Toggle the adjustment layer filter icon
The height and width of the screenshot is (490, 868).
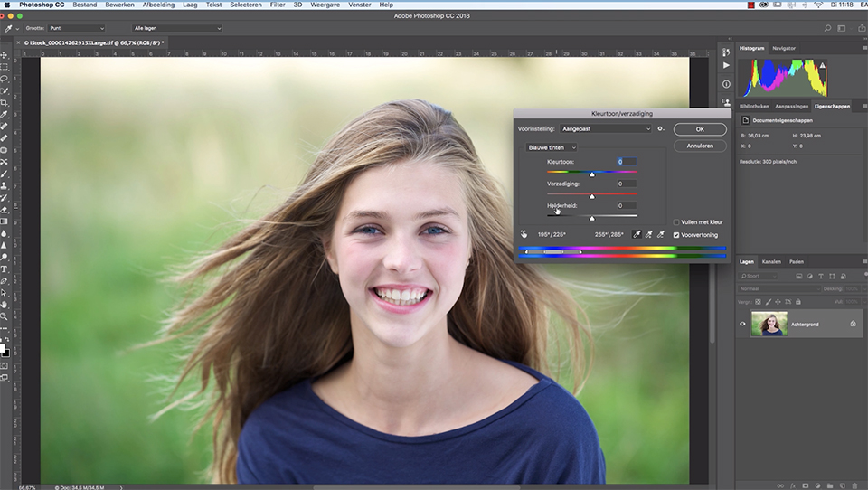810,276
